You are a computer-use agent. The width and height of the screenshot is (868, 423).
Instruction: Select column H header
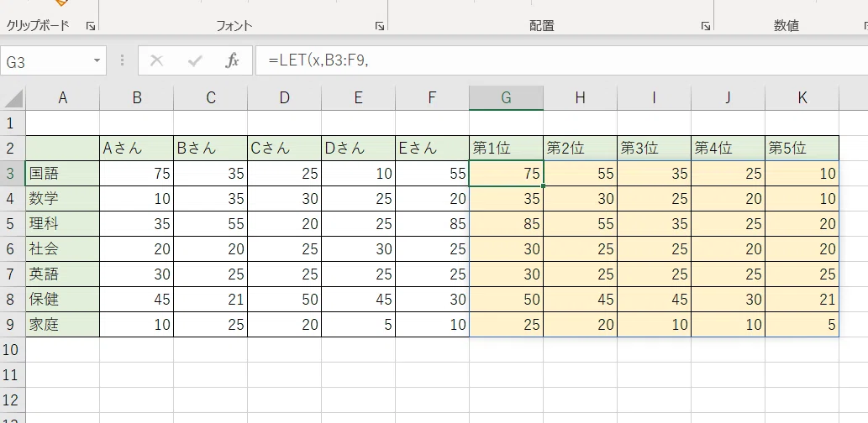point(580,98)
